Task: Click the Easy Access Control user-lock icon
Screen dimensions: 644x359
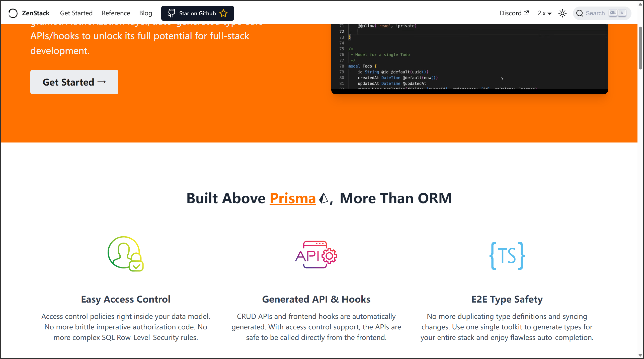Action: 125,254
